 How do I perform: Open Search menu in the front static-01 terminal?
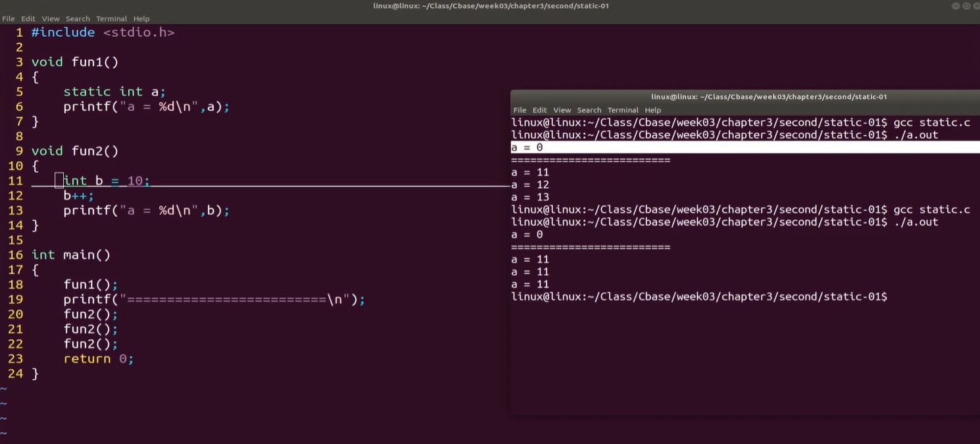click(x=589, y=110)
